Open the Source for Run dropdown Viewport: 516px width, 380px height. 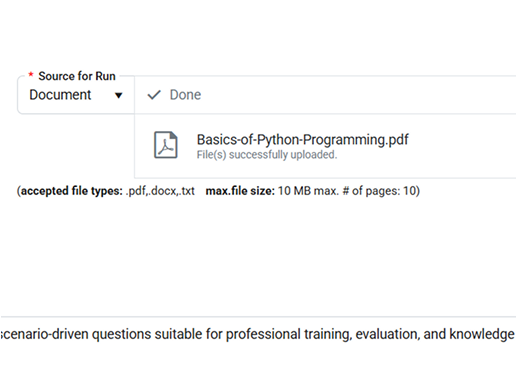(x=76, y=95)
